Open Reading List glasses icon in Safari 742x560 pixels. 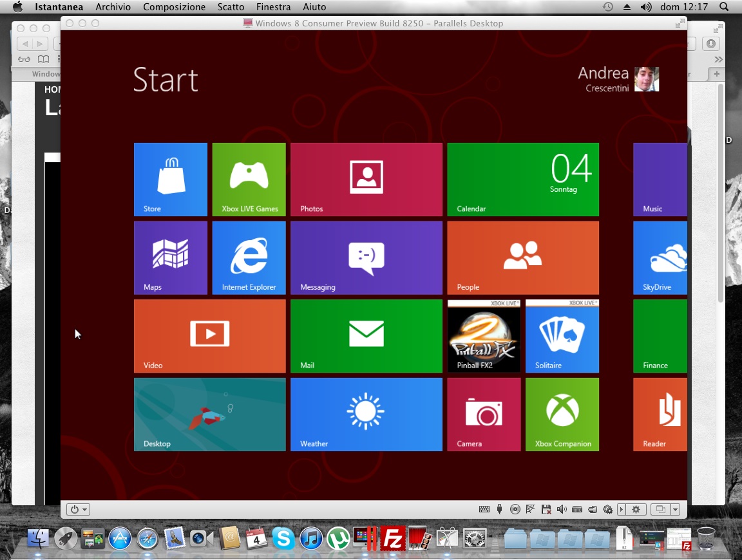coord(24,59)
